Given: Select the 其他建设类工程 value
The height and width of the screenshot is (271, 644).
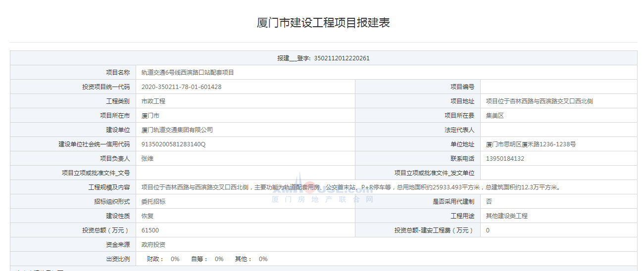Looking at the screenshot, I should (x=506, y=216).
